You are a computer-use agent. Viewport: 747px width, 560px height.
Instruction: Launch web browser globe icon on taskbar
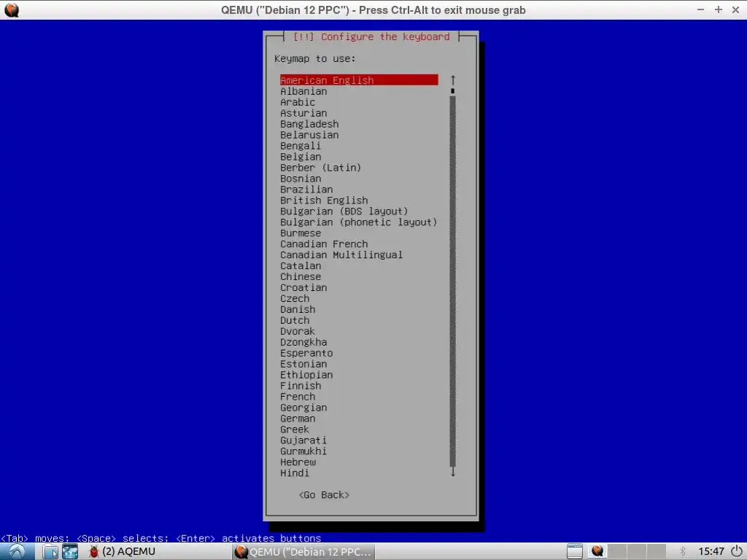point(70,551)
